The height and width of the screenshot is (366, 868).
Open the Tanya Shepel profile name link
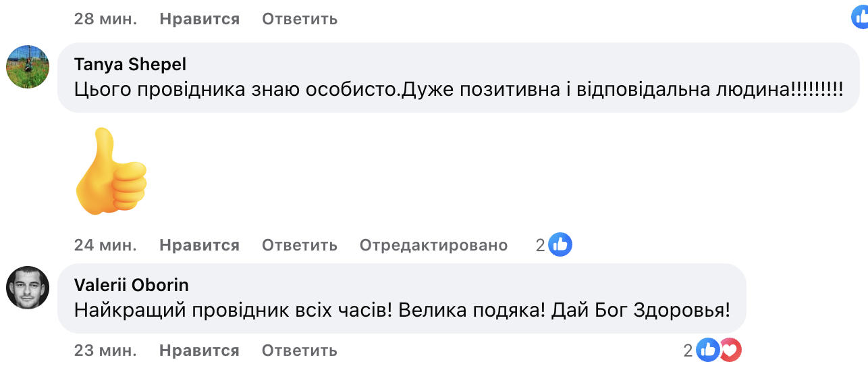tap(130, 64)
